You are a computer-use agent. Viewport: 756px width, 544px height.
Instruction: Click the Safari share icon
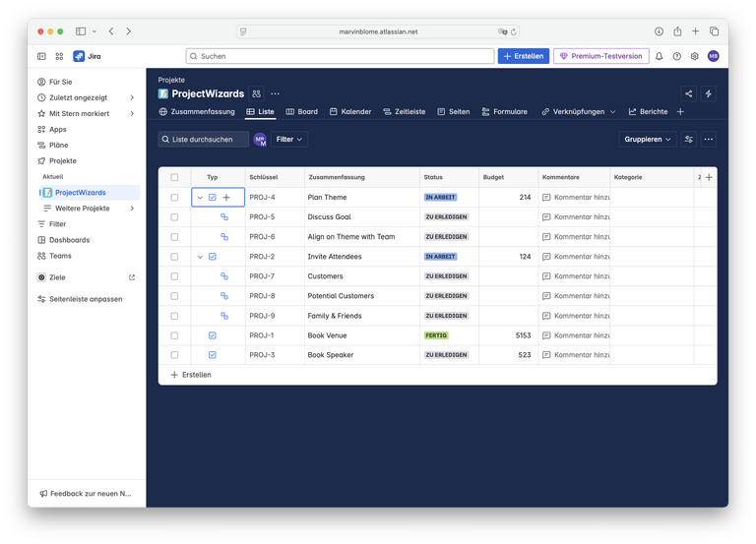(677, 31)
